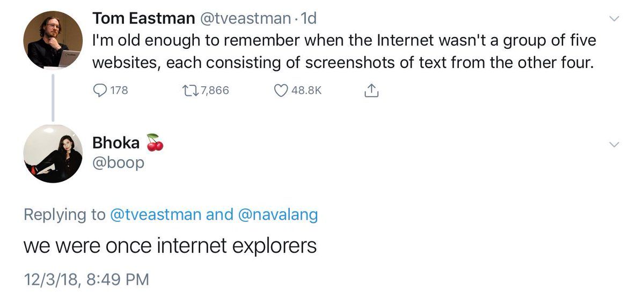Like the tweet with the heart icon
644x298 pixels.
coord(281,91)
